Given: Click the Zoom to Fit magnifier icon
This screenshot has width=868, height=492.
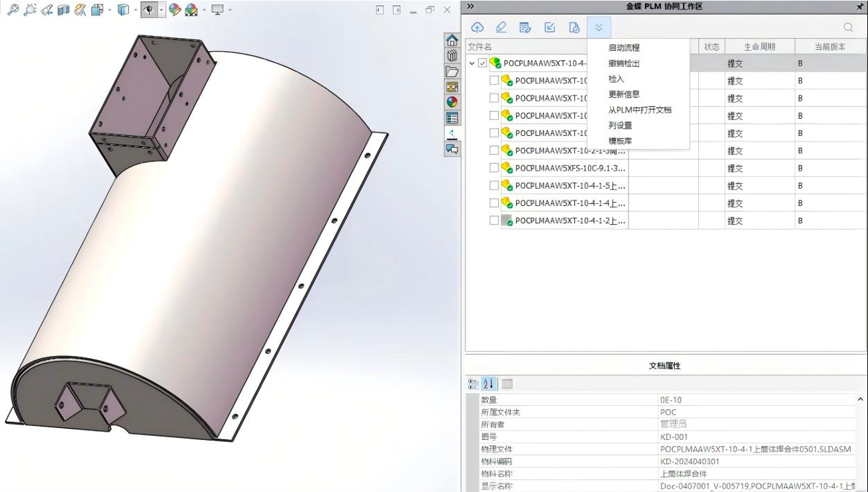Looking at the screenshot, I should [x=13, y=10].
